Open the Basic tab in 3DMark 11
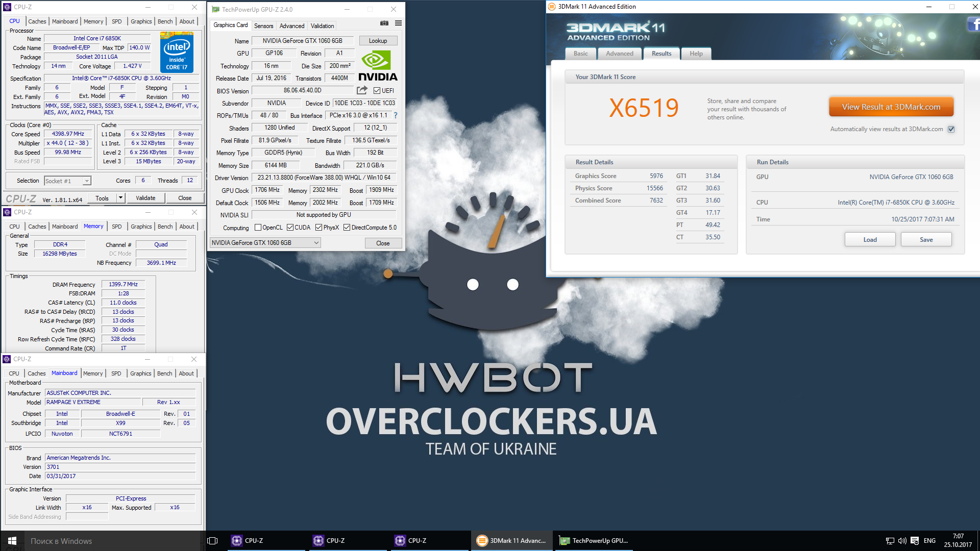The image size is (980, 551). 580,54
